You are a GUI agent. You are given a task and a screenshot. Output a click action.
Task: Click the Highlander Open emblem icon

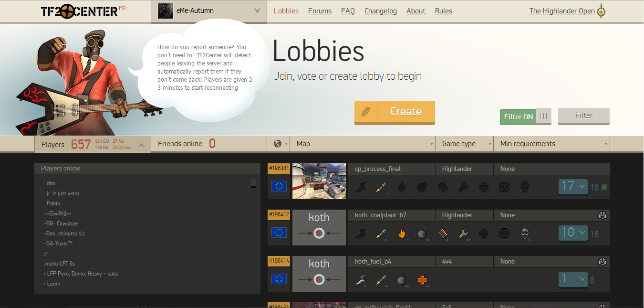602,11
